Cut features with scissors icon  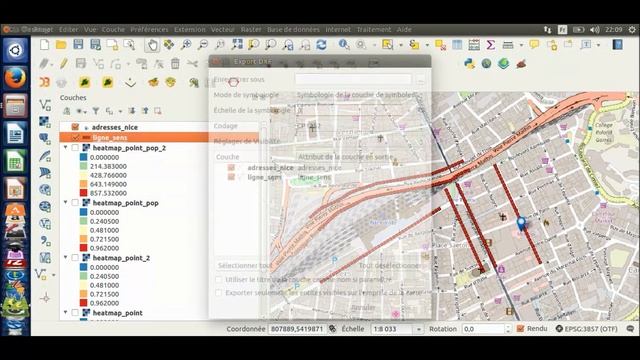tap(192, 63)
